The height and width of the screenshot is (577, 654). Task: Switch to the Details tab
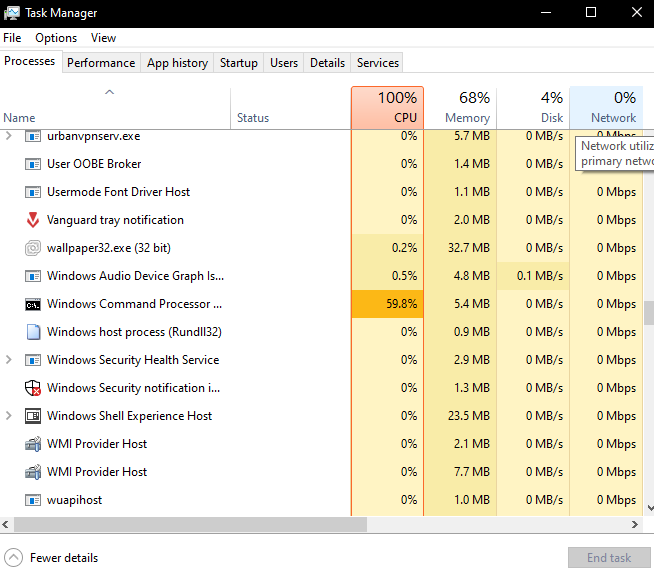327,63
